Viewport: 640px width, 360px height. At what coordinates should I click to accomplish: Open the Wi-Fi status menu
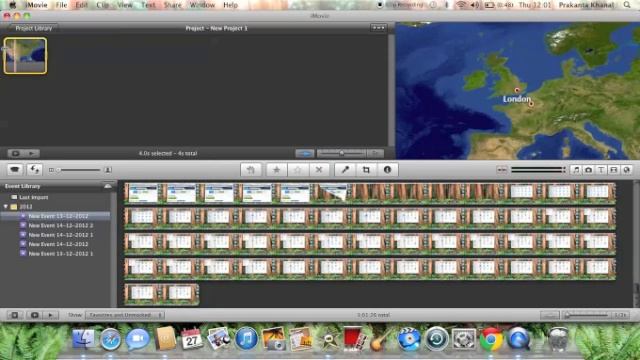(461, 5)
